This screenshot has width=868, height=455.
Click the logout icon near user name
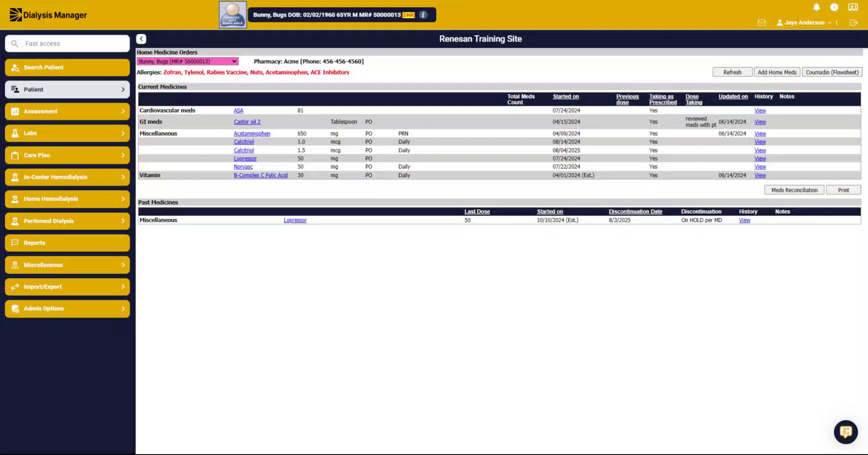coord(854,23)
